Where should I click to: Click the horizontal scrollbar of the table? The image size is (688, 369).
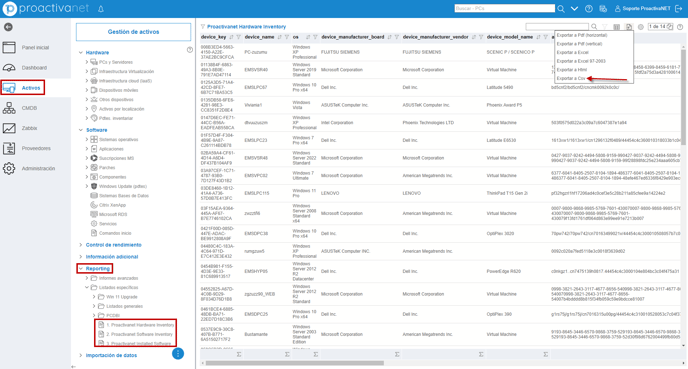tap(294, 363)
